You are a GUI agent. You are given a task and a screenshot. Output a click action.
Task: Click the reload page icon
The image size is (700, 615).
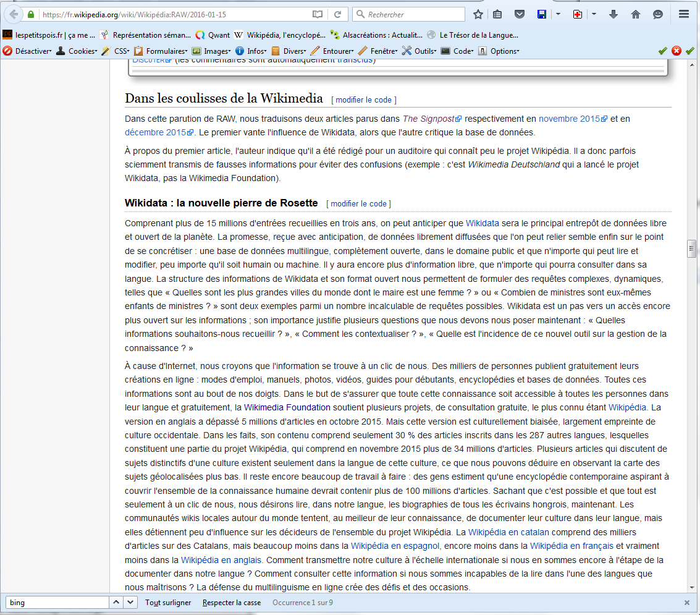[x=337, y=14]
